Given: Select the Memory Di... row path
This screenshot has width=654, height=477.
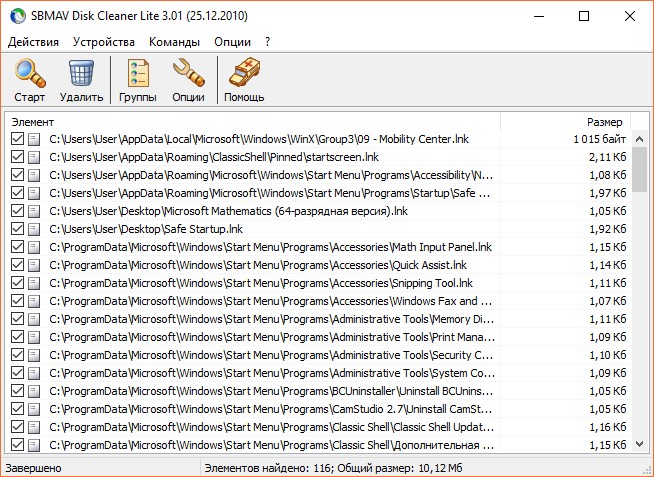Looking at the screenshot, I should coord(272,319).
